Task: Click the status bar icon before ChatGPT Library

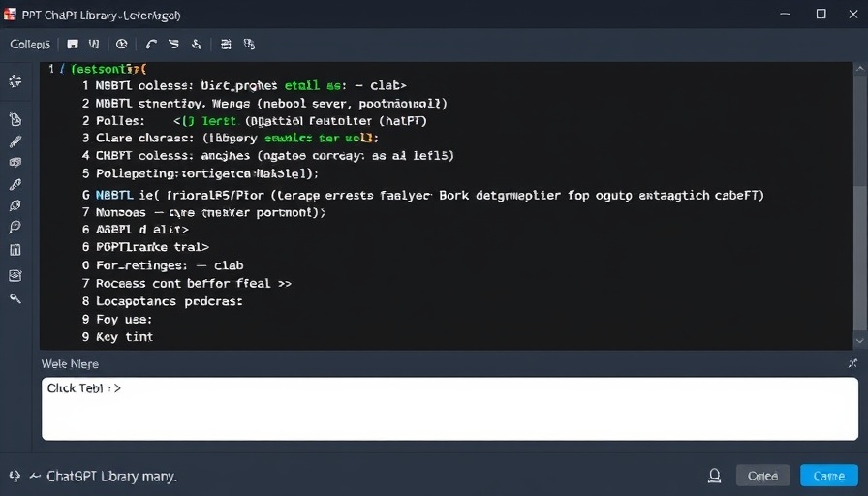Action: [x=15, y=476]
